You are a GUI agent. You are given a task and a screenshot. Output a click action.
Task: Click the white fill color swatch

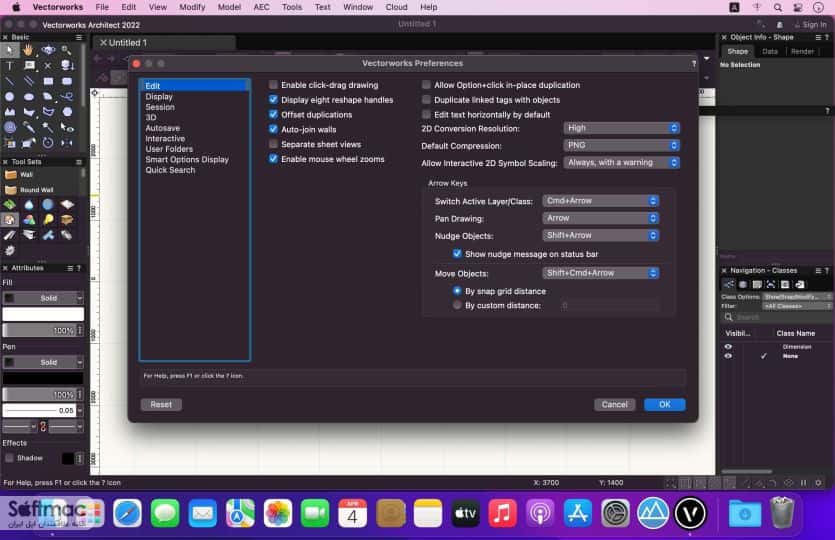(43, 314)
